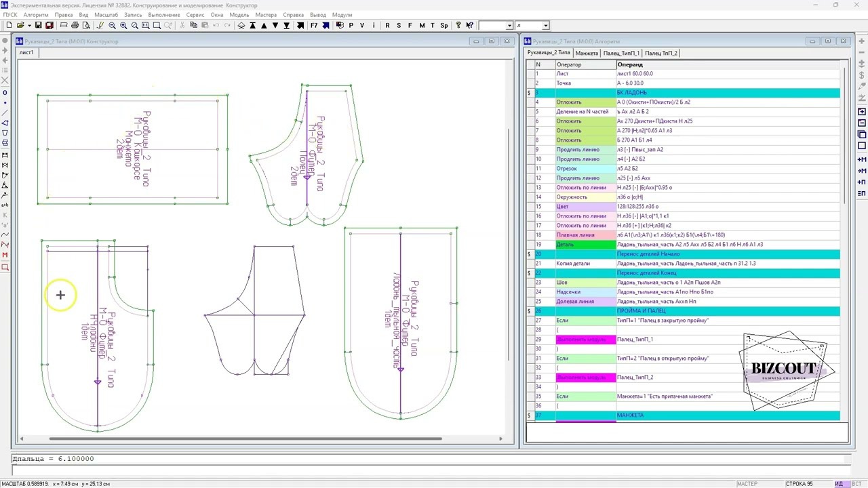
Task: Select the a+b tool in left toolbar
Action: [5, 205]
